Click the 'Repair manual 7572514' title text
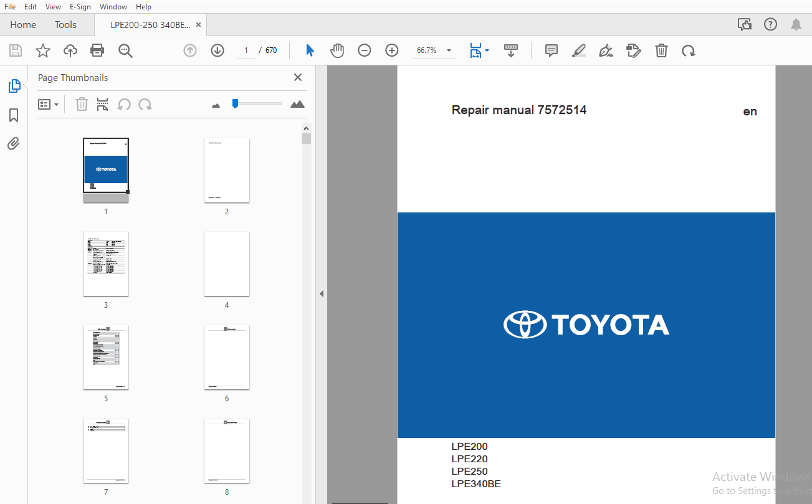The height and width of the screenshot is (504, 812). pos(519,110)
